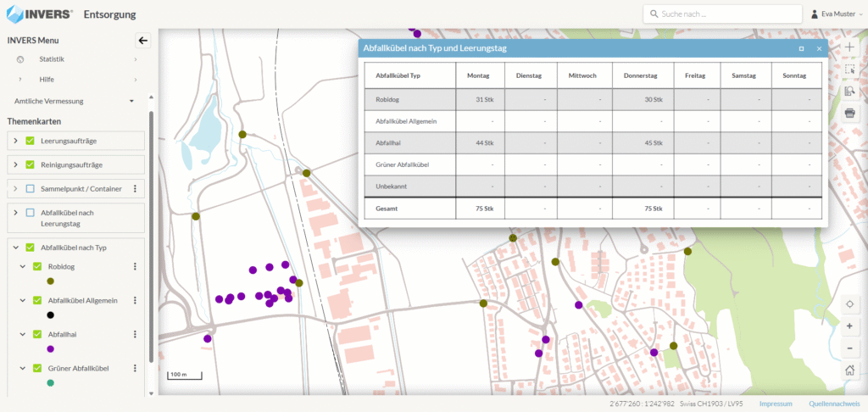Collapse the INVERS Menu with the back arrow
Image resolution: width=868 pixels, height=412 pixels.
142,40
